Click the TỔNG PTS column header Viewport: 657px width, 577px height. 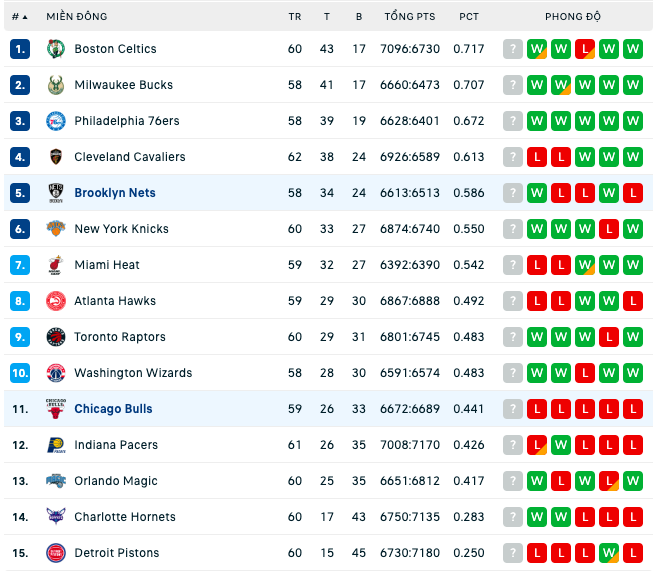coord(410,17)
